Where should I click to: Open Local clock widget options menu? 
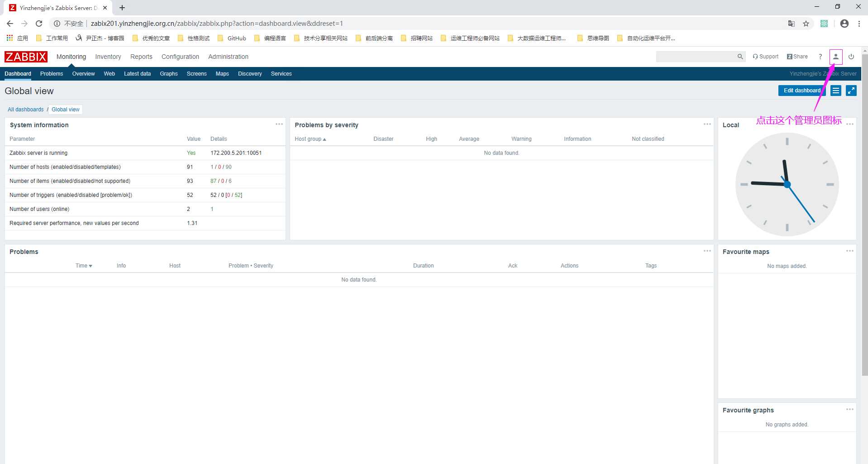click(850, 124)
